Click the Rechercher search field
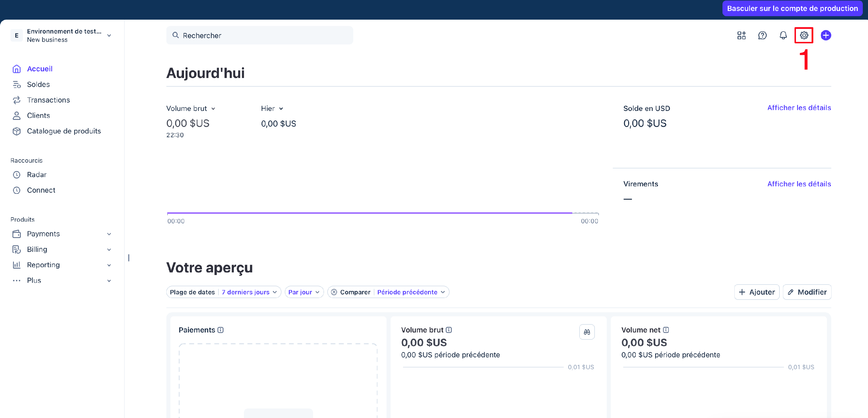Screen dimensions: 868x418 (260, 35)
